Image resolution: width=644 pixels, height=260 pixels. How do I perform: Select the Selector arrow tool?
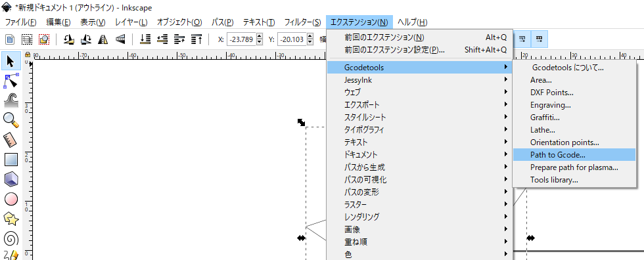(x=11, y=62)
